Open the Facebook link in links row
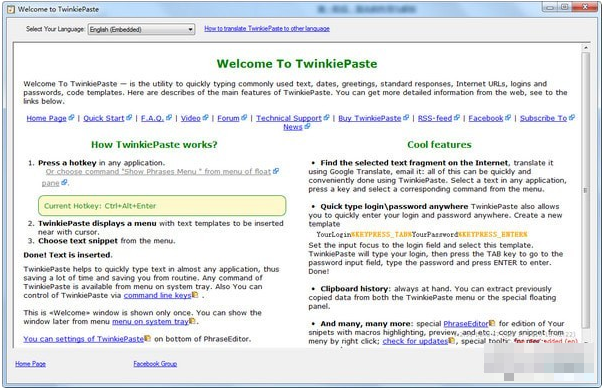Viewport: 603px width, 388px height. coord(486,118)
